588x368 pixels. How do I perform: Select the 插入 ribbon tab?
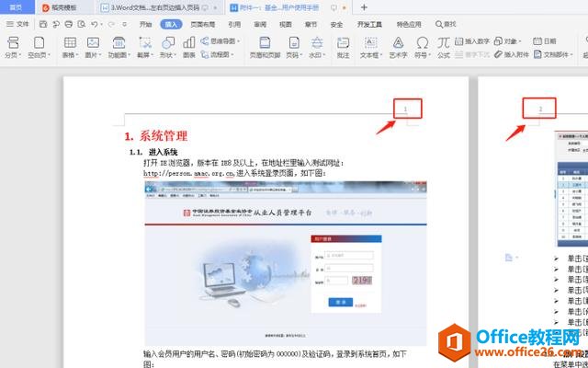click(x=171, y=25)
